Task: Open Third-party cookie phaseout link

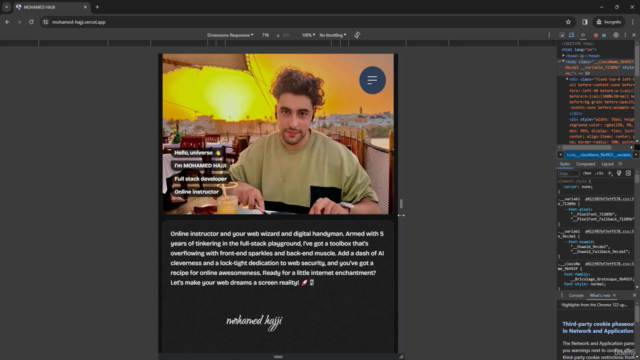Action: pos(598,327)
